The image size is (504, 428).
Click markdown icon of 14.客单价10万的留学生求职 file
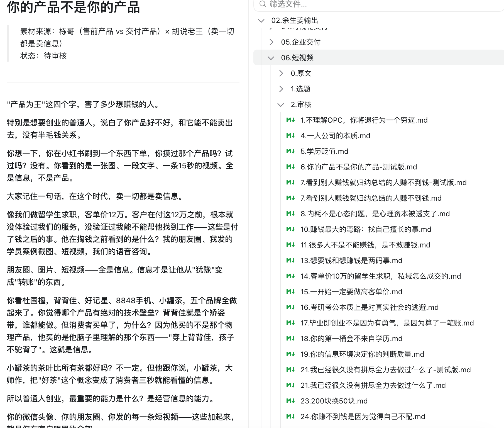point(290,276)
